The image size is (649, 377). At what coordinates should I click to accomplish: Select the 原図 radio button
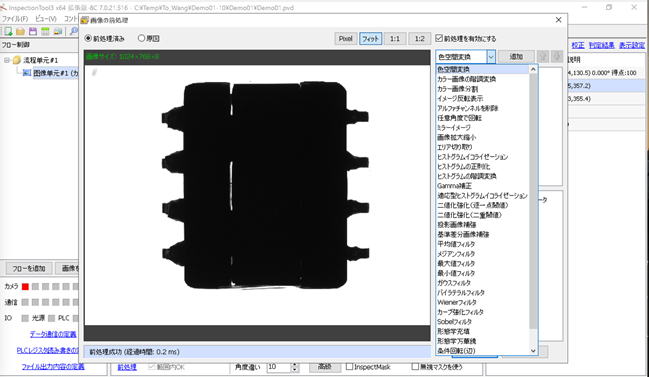point(141,38)
